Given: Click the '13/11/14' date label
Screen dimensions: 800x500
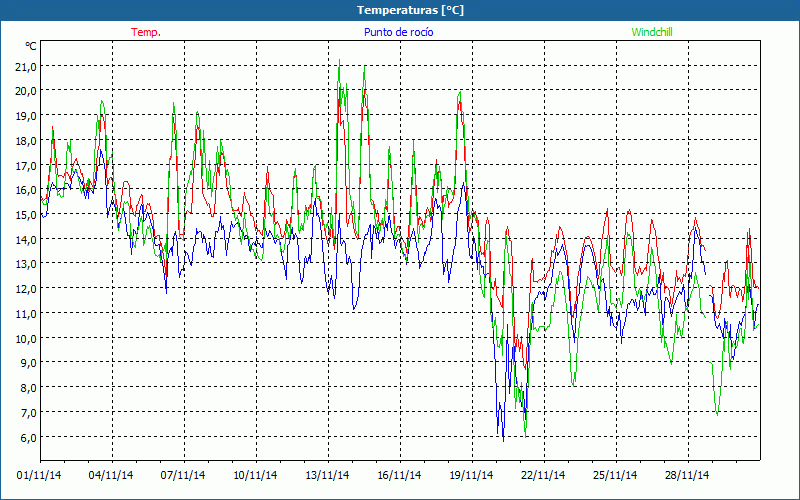Looking at the screenshot, I should pos(327,475).
